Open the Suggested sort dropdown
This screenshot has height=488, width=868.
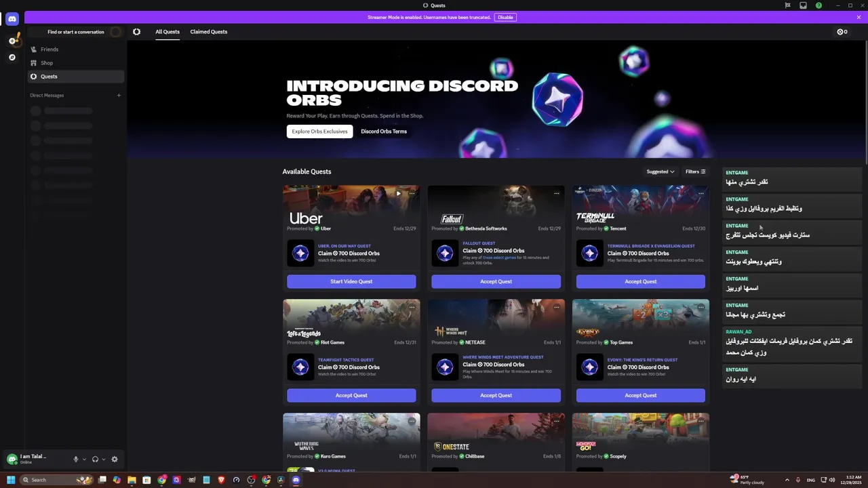point(660,171)
